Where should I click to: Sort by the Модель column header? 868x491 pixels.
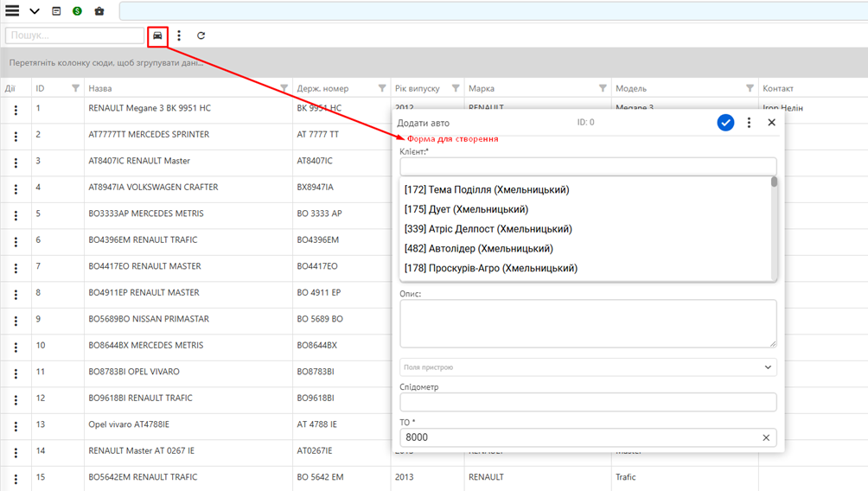[631, 88]
